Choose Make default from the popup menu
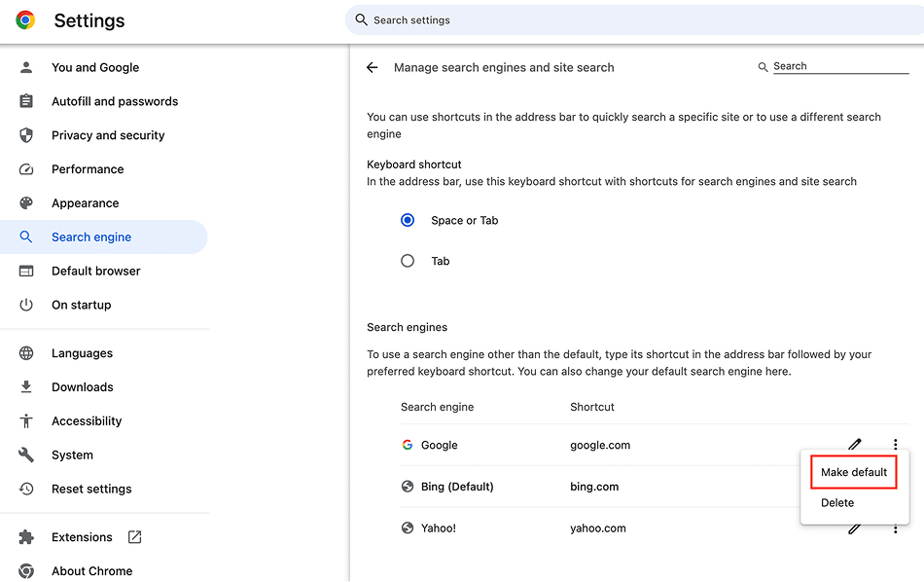The height and width of the screenshot is (582, 924). point(854,472)
